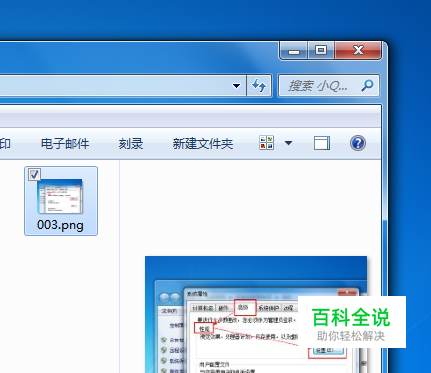Click the search magnifier icon

coord(367,86)
